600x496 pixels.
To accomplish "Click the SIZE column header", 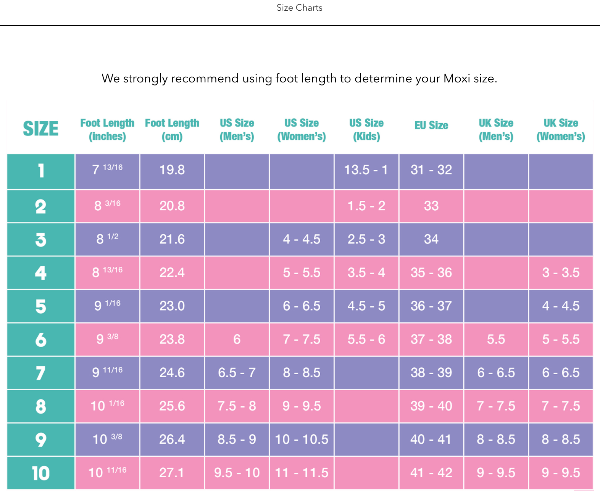I will point(41,129).
